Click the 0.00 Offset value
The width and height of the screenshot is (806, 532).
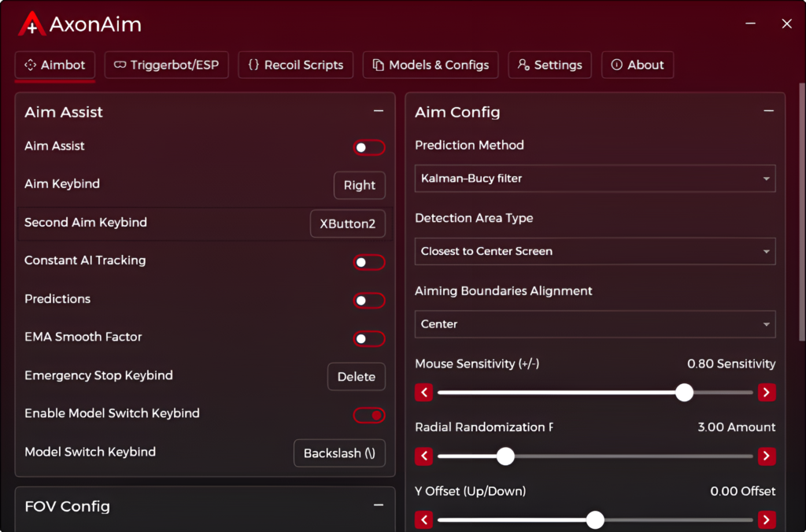(x=743, y=491)
